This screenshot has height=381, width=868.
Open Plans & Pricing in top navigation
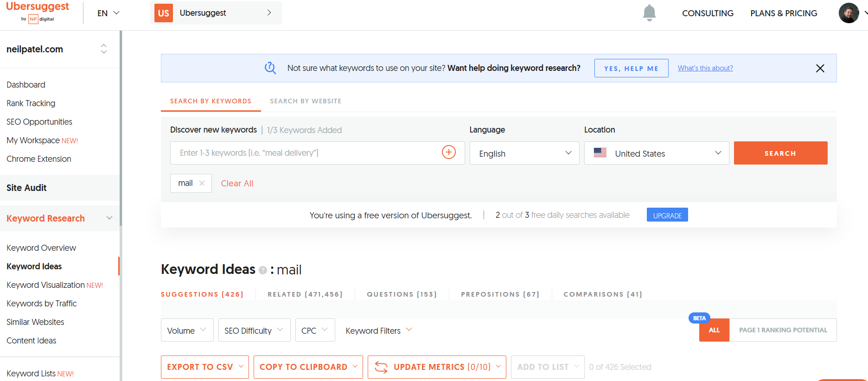784,13
